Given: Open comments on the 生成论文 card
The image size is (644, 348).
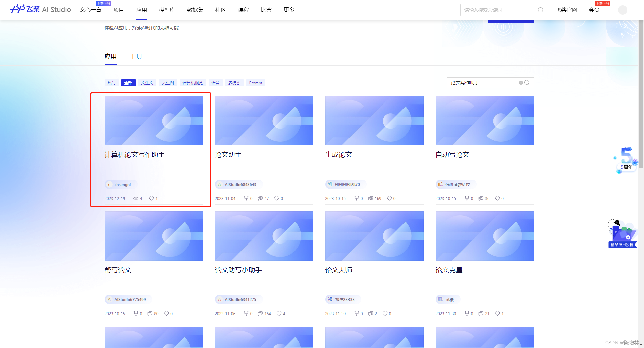Looking at the screenshot, I should 371,198.
